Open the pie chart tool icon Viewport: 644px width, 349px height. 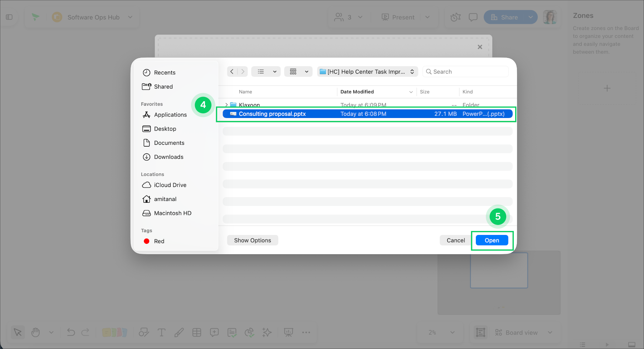[x=249, y=333]
